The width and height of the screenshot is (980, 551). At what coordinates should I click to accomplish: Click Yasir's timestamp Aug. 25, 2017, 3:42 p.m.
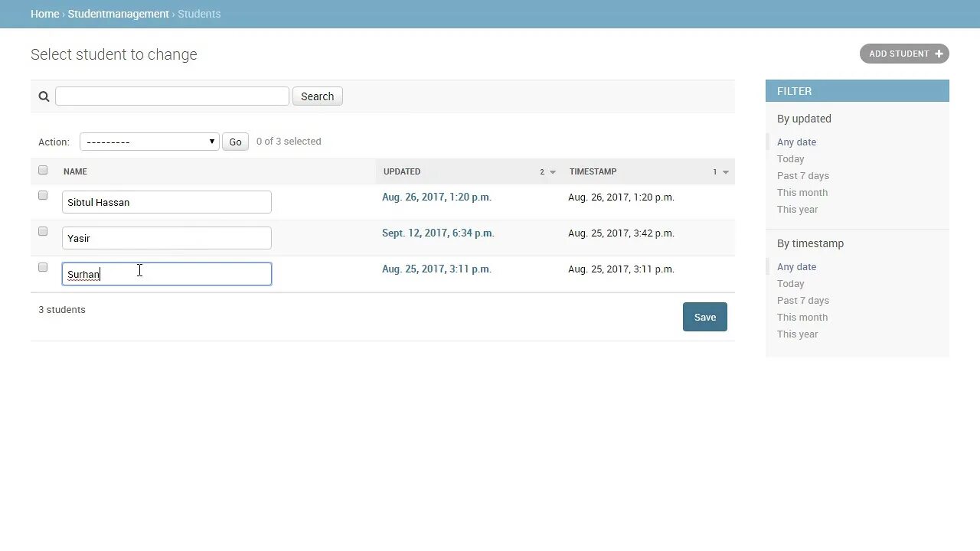click(x=621, y=233)
